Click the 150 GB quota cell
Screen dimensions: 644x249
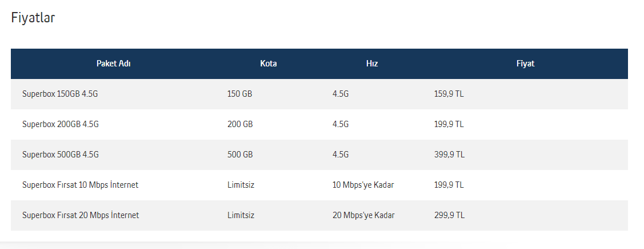tap(240, 94)
